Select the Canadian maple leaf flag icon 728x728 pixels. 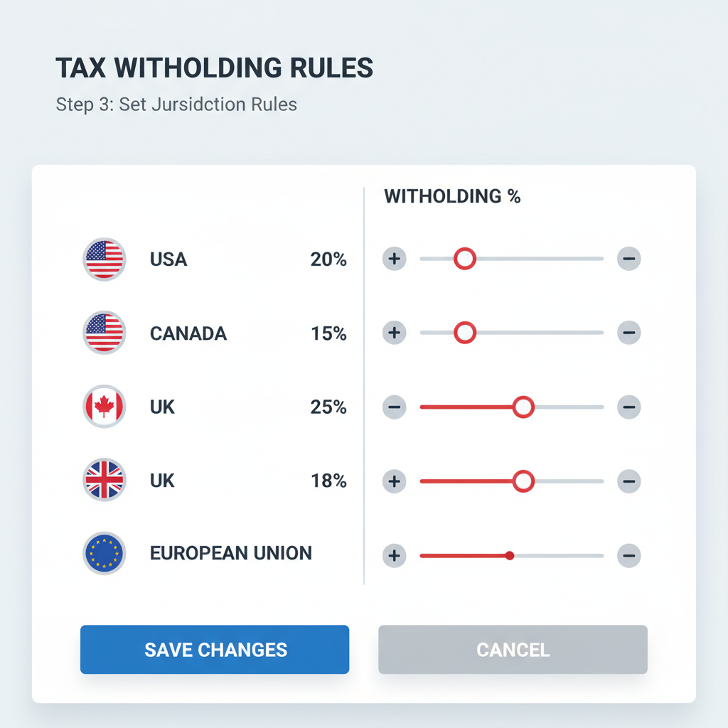pos(104,407)
